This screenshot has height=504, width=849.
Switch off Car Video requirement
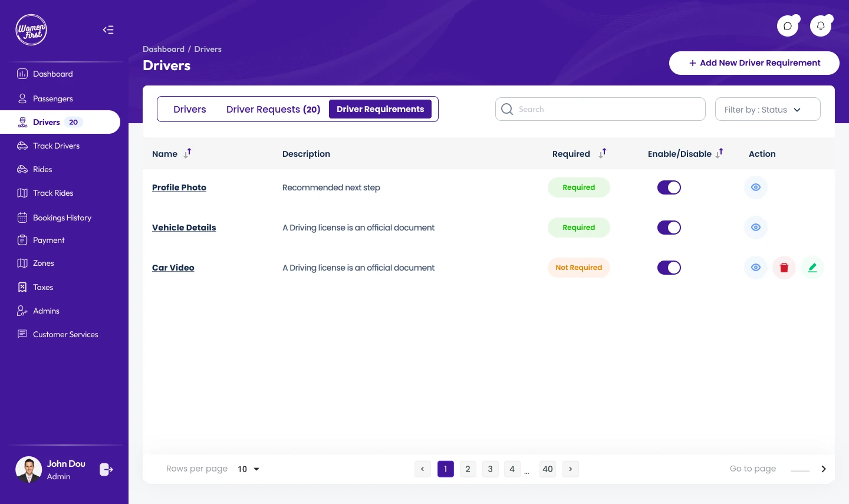click(669, 268)
